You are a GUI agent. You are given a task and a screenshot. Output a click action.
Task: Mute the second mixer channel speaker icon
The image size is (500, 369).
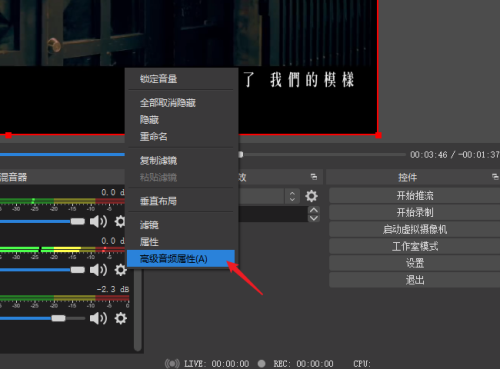point(98,270)
